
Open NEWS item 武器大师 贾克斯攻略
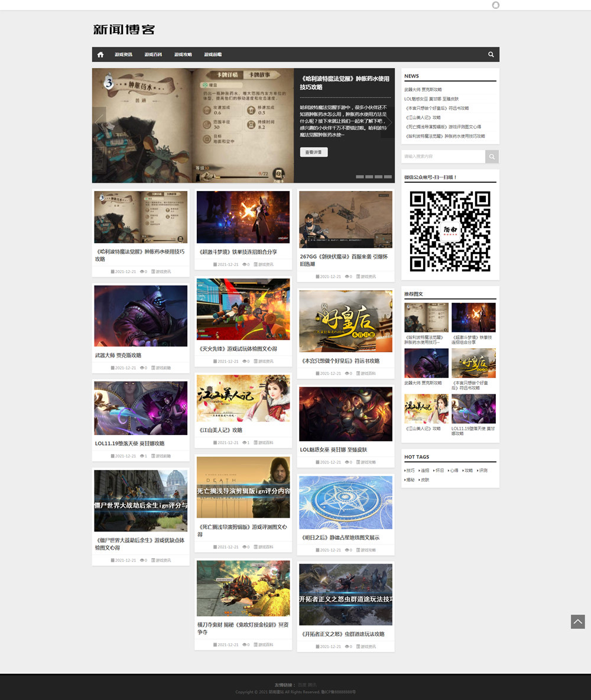[x=423, y=89]
